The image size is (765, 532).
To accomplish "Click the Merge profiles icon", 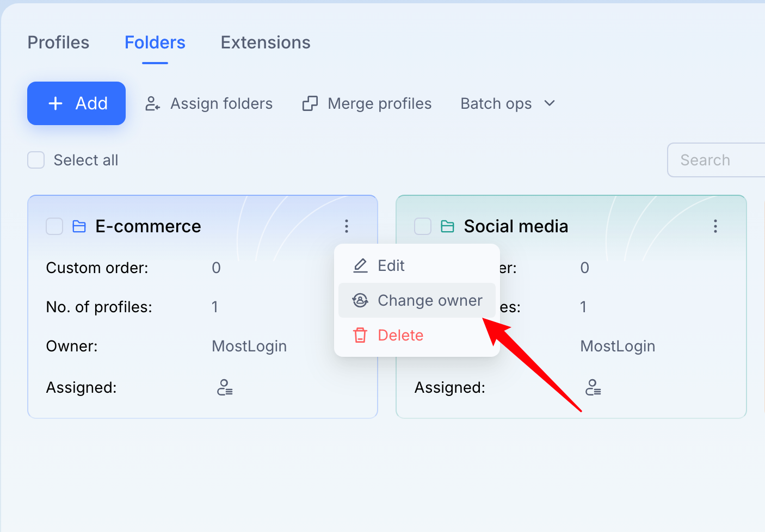I will 310,103.
